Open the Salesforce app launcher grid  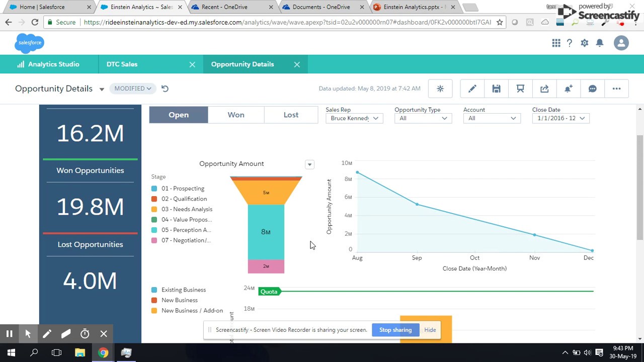pyautogui.click(x=556, y=43)
